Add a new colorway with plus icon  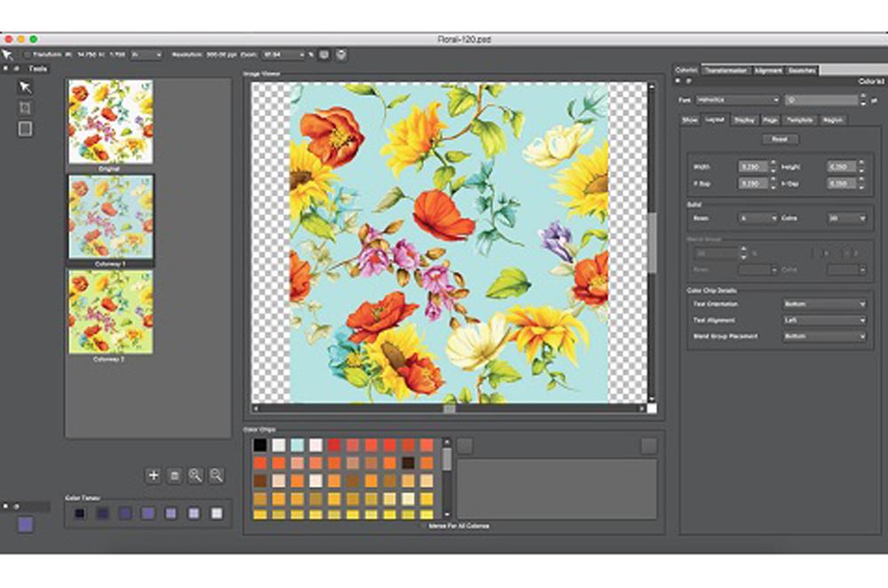pos(153,475)
